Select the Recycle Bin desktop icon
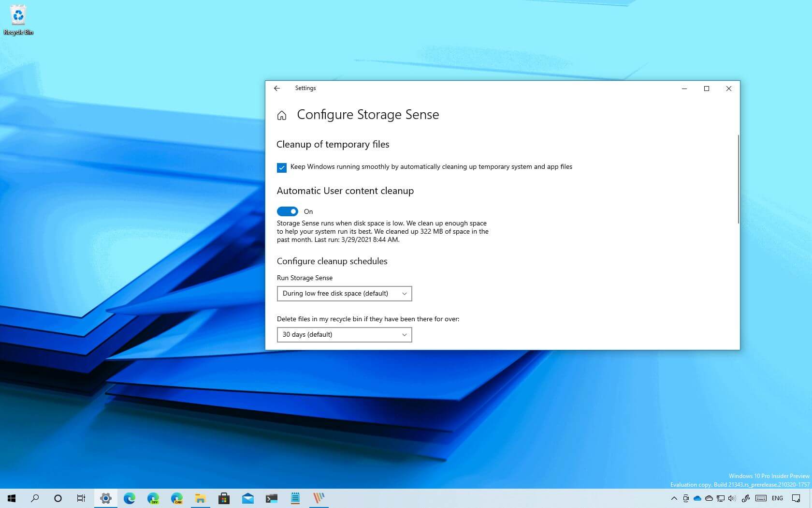The height and width of the screenshot is (508, 812). [18, 20]
